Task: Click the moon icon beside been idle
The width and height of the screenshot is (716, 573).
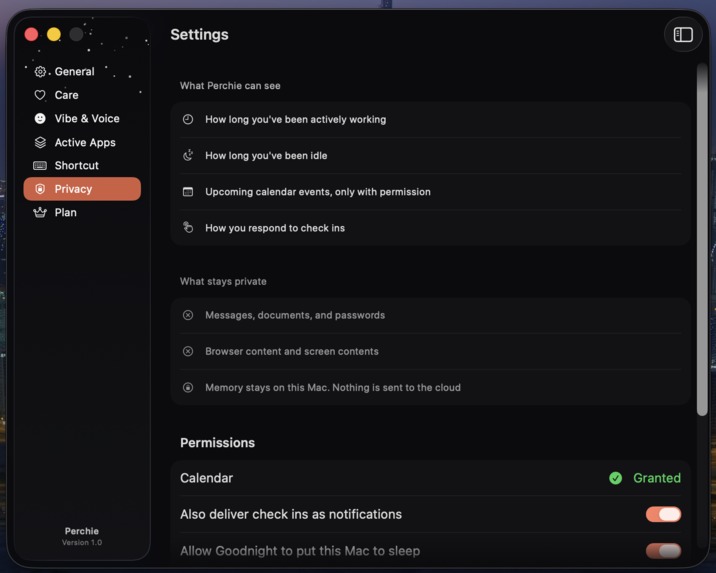Action: (188, 156)
